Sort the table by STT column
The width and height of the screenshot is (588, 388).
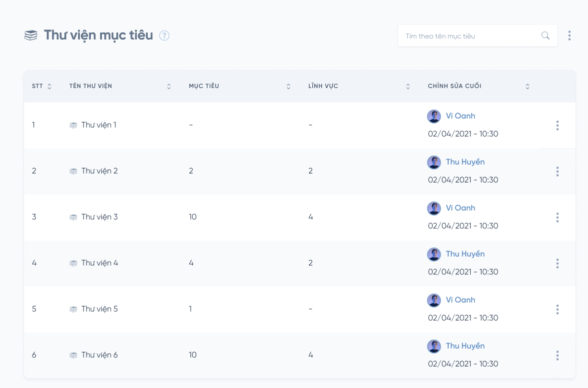pyautogui.click(x=49, y=86)
